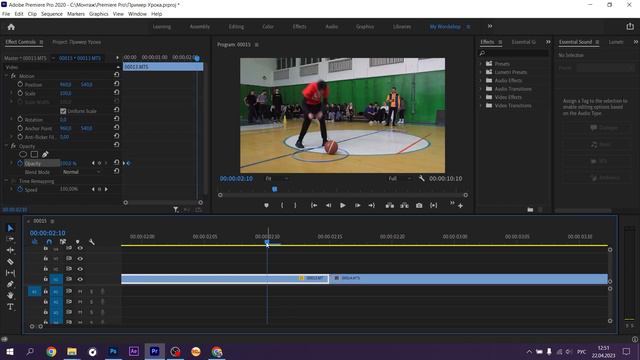Viewport: 640px width, 360px height.
Task: Filter properties in Effect Controls
Action: (176, 209)
